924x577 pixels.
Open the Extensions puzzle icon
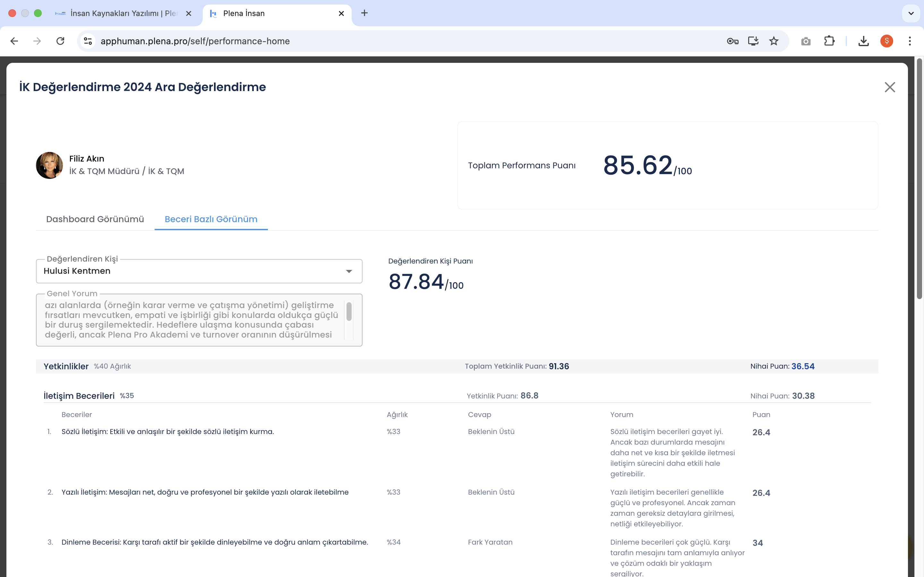[829, 41]
